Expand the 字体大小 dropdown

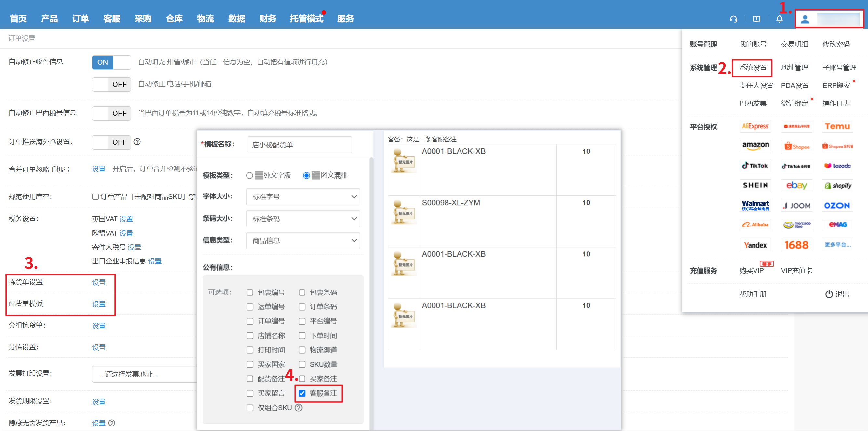[x=302, y=197]
